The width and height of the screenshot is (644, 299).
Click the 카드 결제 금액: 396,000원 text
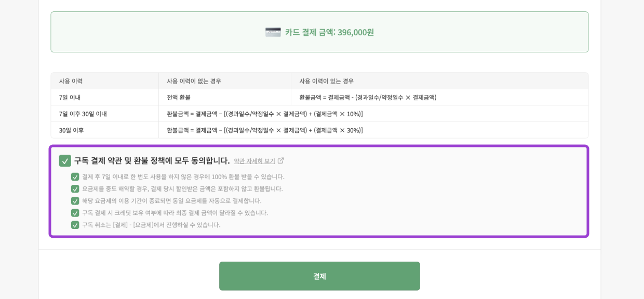coord(329,32)
